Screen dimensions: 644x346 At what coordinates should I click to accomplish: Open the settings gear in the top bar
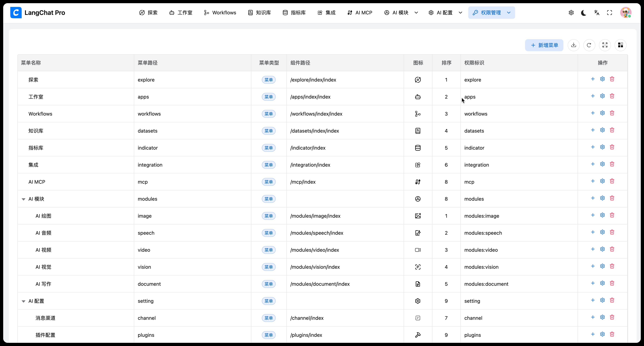(571, 13)
